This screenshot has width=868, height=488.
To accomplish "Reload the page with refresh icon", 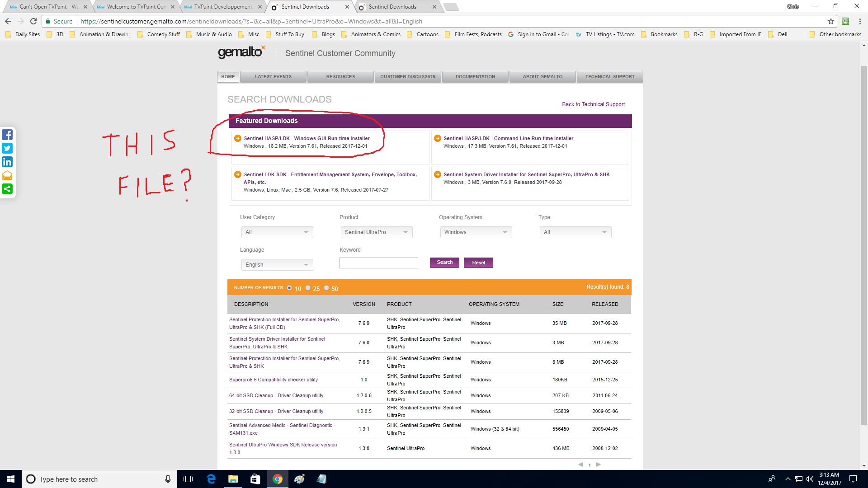I will click(x=33, y=21).
